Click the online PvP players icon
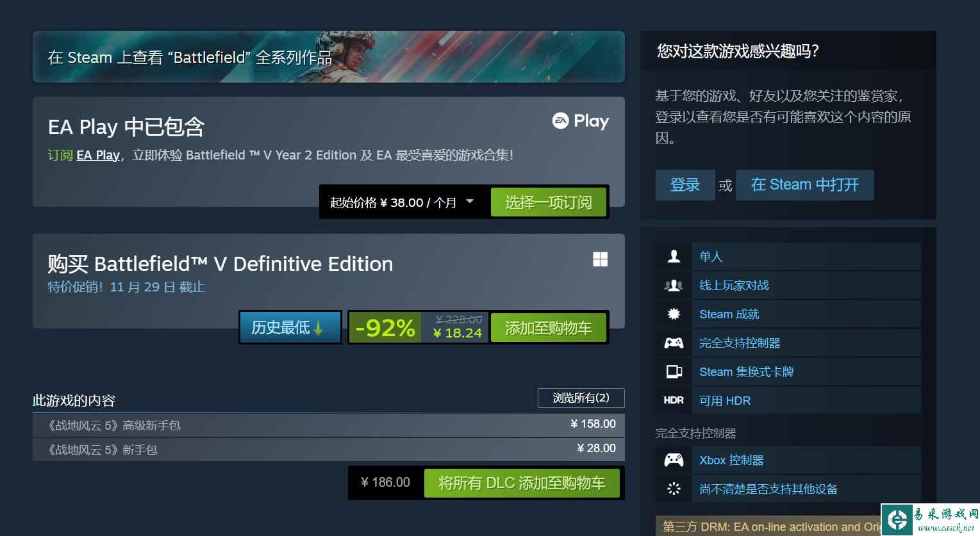 (674, 285)
